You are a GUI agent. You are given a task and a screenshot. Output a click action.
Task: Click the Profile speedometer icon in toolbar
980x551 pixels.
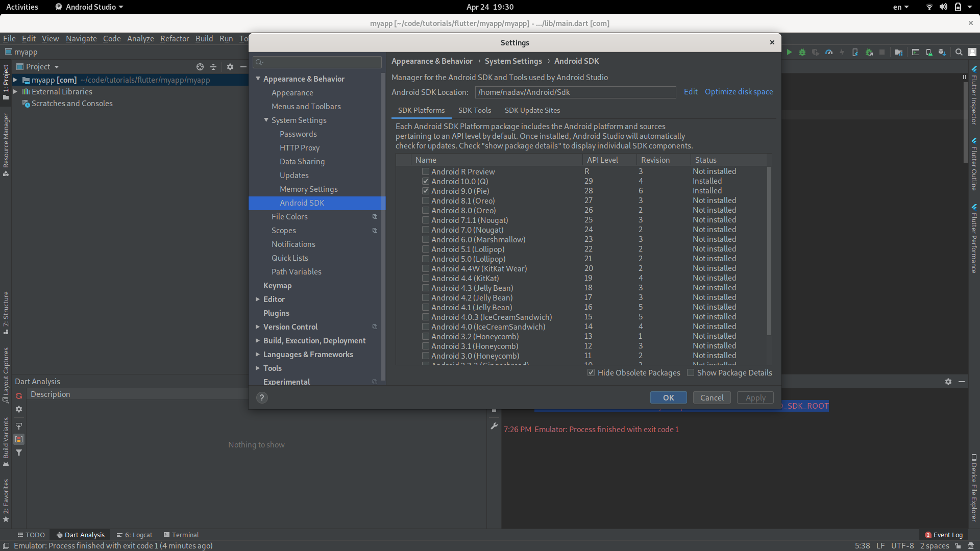click(829, 52)
